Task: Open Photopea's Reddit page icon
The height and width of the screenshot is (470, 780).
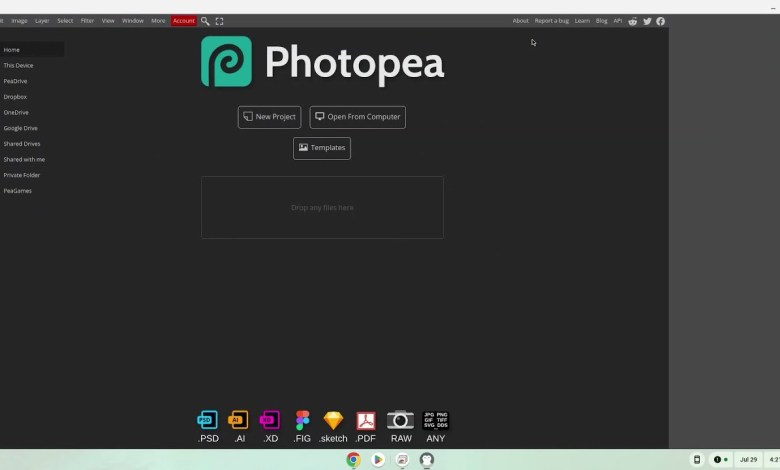Action: tap(633, 21)
